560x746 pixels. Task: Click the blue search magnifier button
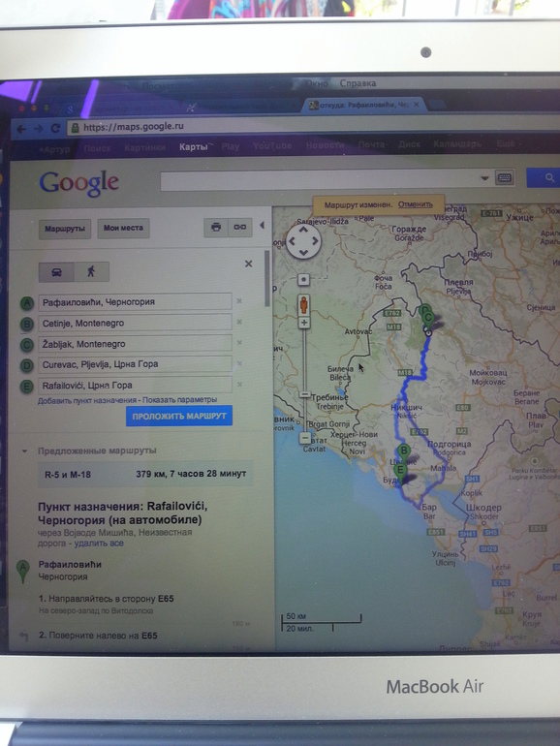[x=544, y=177]
